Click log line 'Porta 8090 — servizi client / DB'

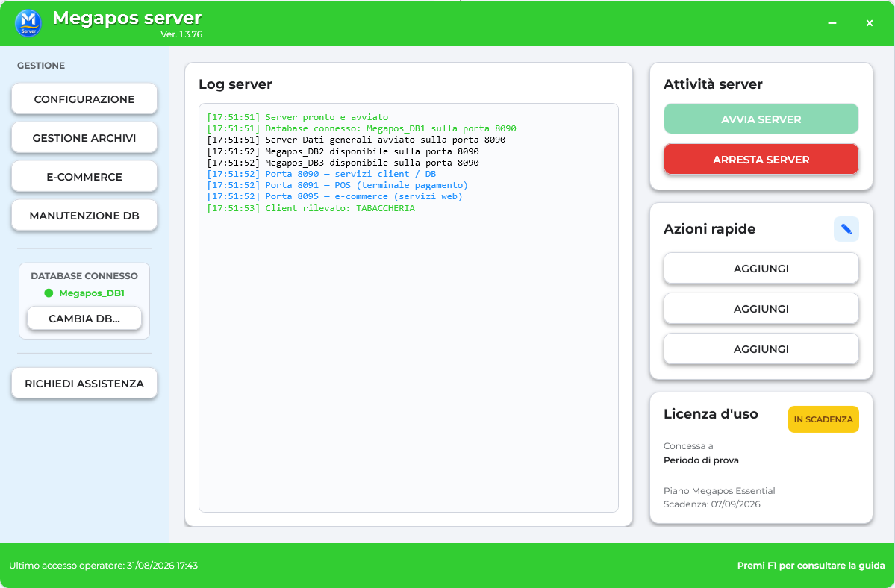coord(322,173)
